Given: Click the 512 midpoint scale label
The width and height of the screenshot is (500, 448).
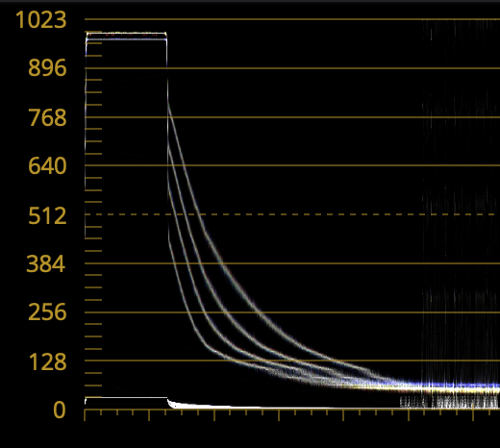Looking at the screenshot, I should point(47,215).
